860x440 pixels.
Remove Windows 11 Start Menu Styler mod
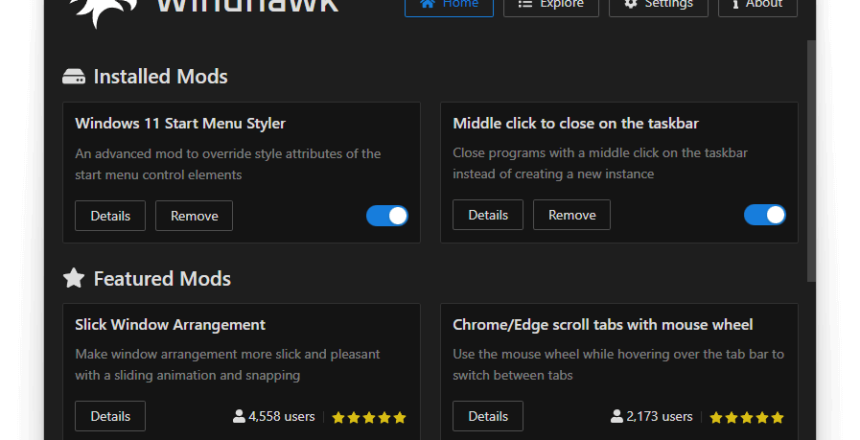194,216
